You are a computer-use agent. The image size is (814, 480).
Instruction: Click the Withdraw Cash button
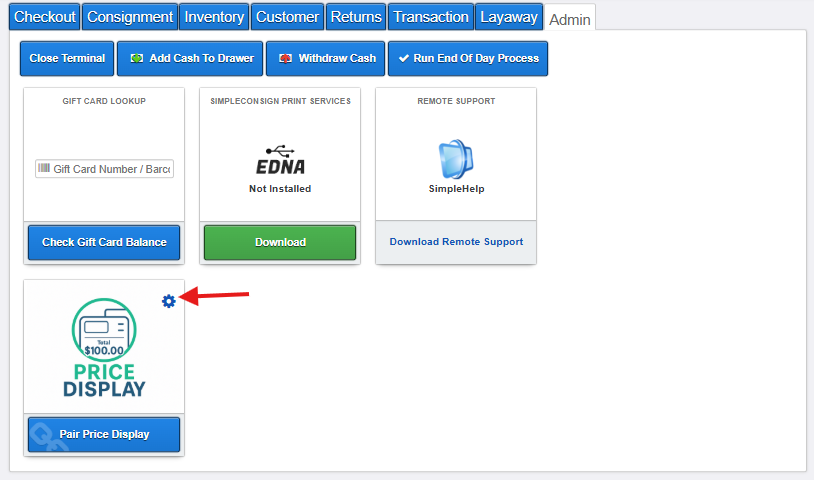coord(325,58)
